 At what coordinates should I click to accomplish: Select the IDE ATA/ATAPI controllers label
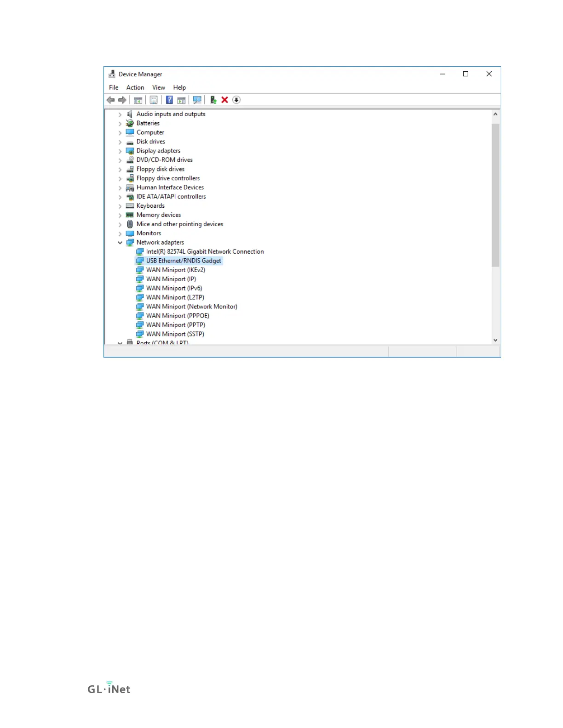171,197
